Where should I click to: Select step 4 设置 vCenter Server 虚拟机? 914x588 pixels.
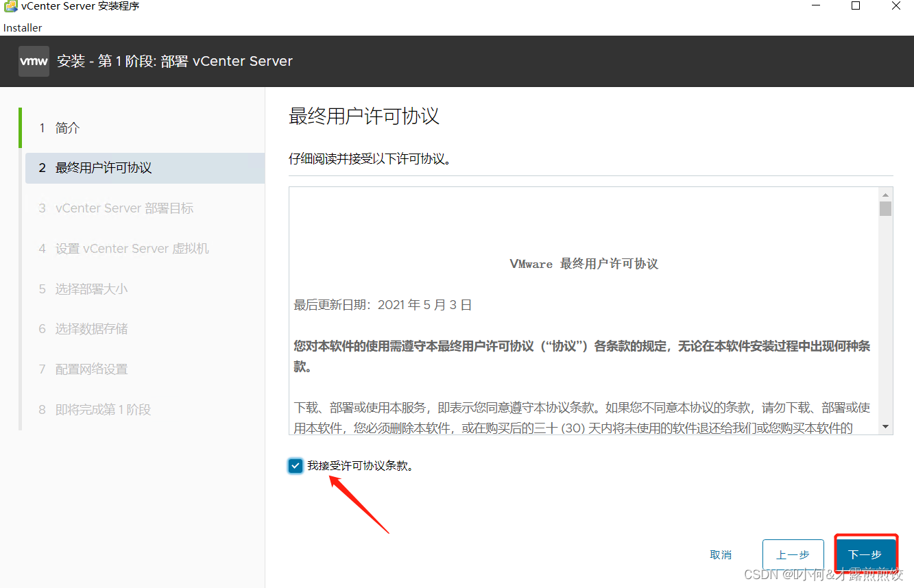click(145, 249)
